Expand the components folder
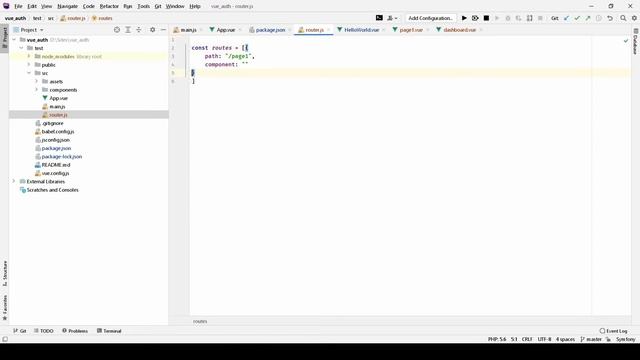Viewport: 640px width, 360px height. click(37, 90)
